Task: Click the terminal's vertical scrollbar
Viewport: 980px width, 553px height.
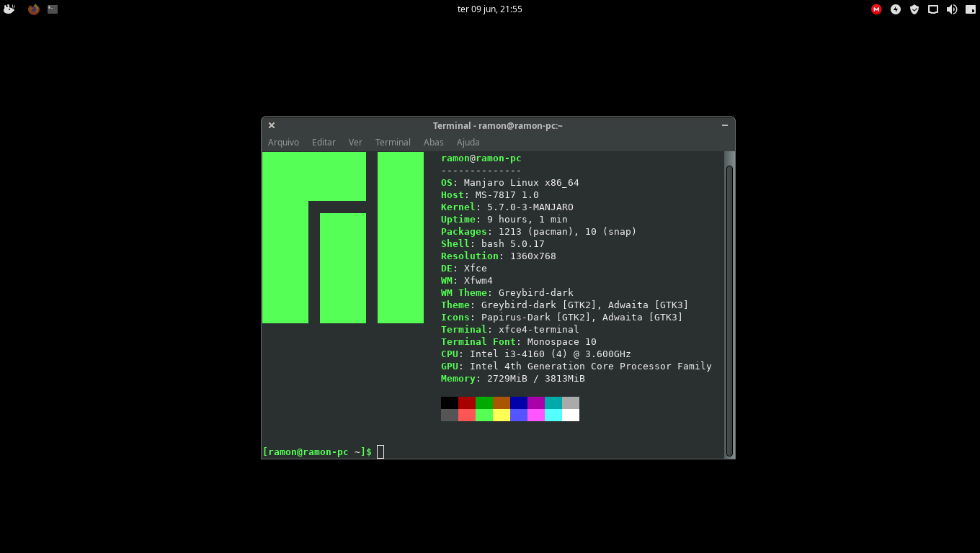Action: click(729, 310)
